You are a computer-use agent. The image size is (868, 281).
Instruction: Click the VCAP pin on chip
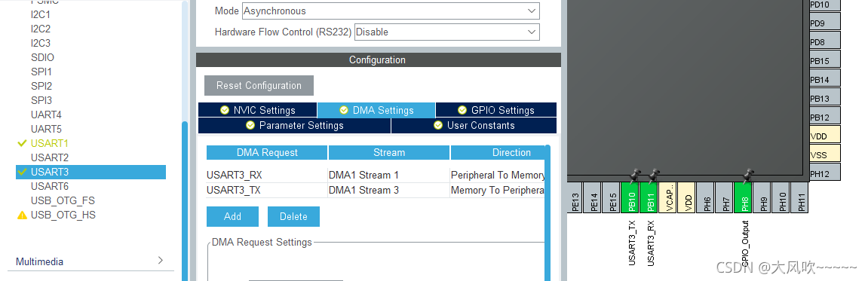(x=668, y=197)
